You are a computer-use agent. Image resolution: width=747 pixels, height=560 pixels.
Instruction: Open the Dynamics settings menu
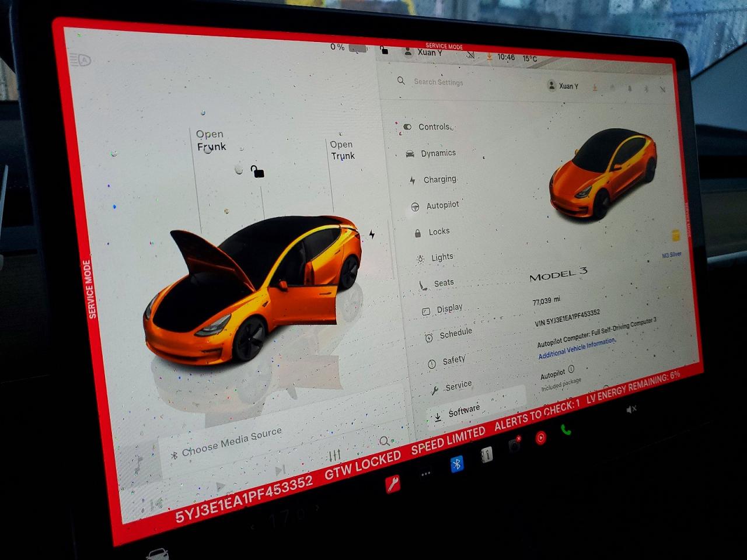click(x=431, y=153)
